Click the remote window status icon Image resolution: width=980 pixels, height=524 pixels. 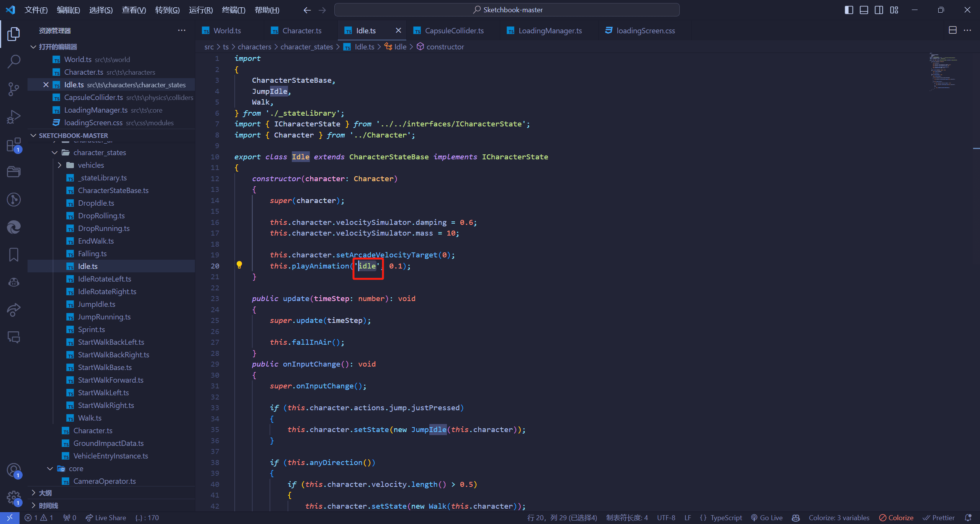click(x=10, y=517)
